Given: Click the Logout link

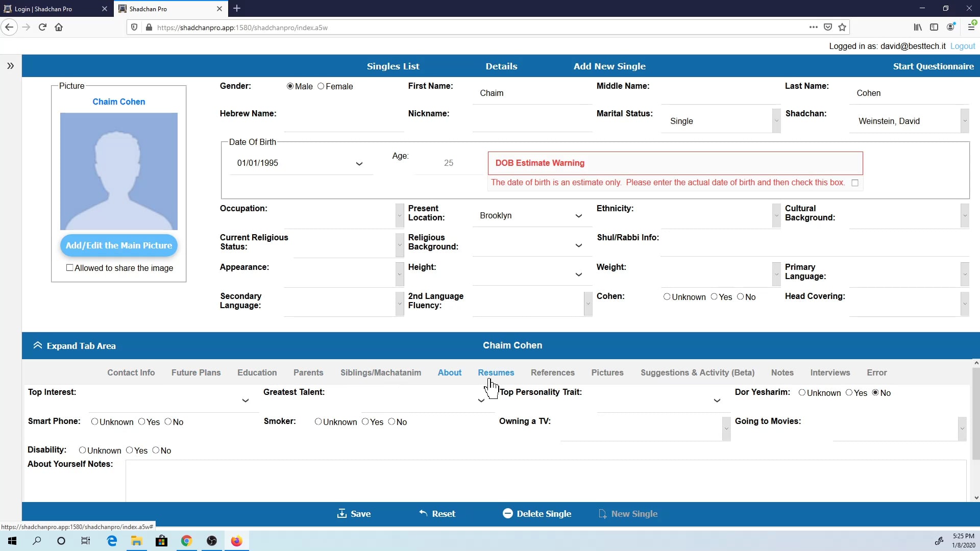Looking at the screenshot, I should (962, 46).
